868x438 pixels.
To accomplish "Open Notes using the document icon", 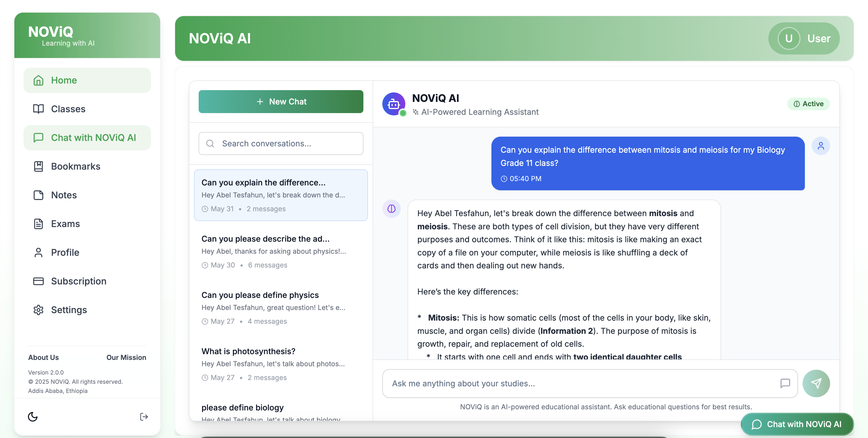I will (38, 195).
